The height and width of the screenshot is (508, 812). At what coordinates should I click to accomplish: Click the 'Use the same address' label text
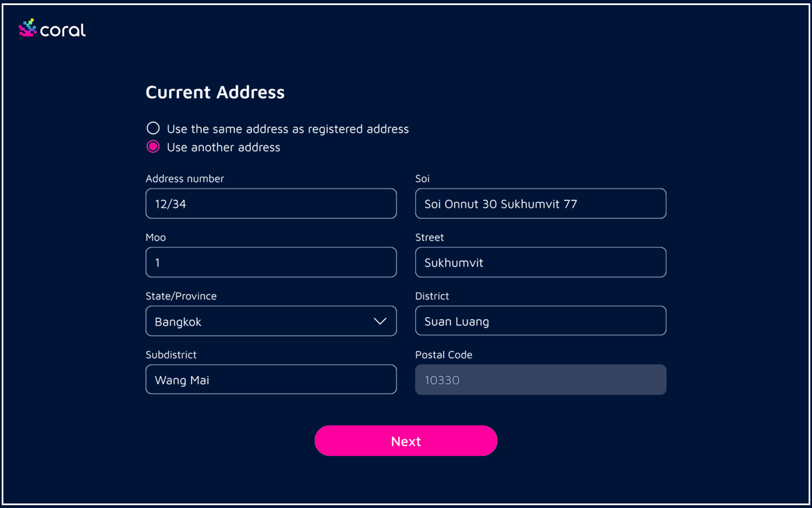click(x=288, y=129)
